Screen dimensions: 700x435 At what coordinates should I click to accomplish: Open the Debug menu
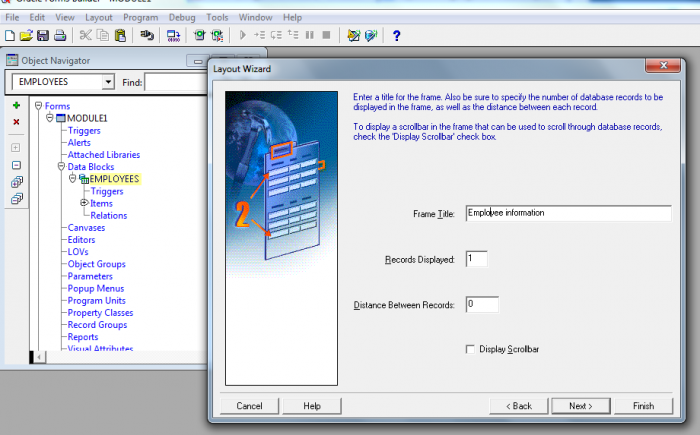pos(182,17)
